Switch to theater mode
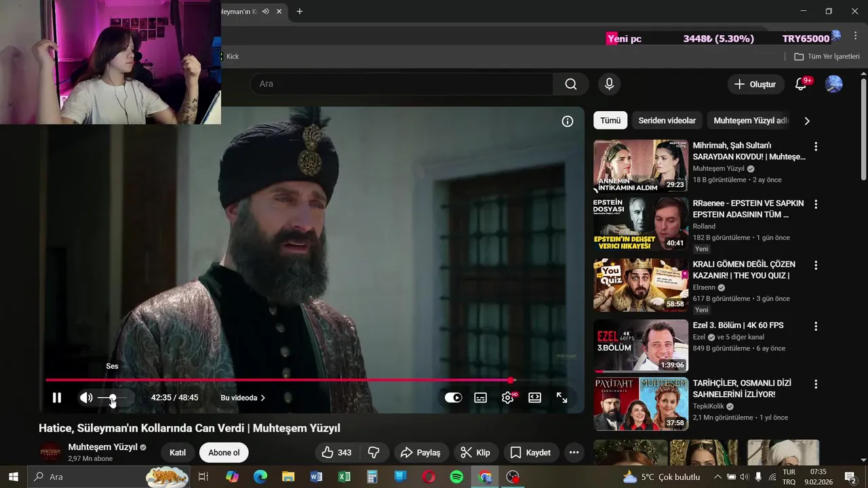The image size is (868, 488). click(x=535, y=398)
